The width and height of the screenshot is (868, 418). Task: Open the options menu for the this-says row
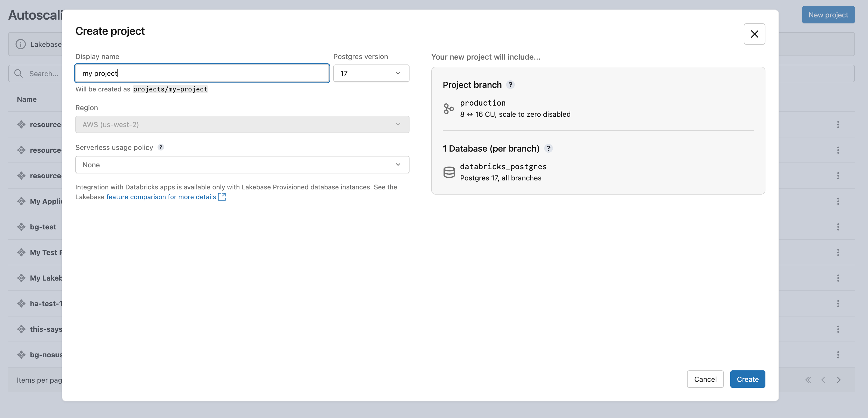[838, 329]
